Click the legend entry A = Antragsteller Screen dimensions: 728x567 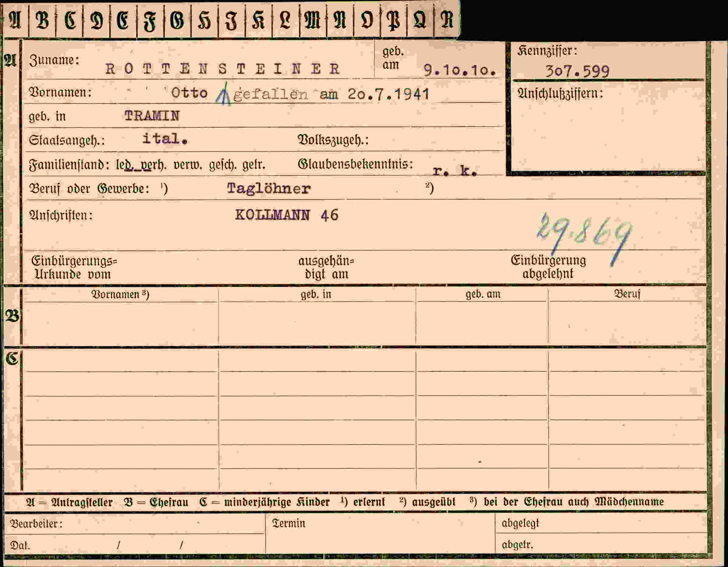69,502
